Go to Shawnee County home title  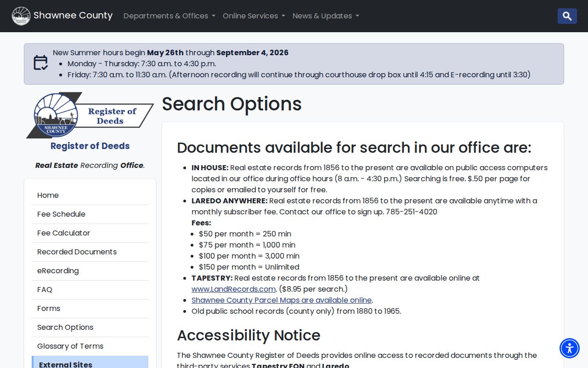coord(73,16)
